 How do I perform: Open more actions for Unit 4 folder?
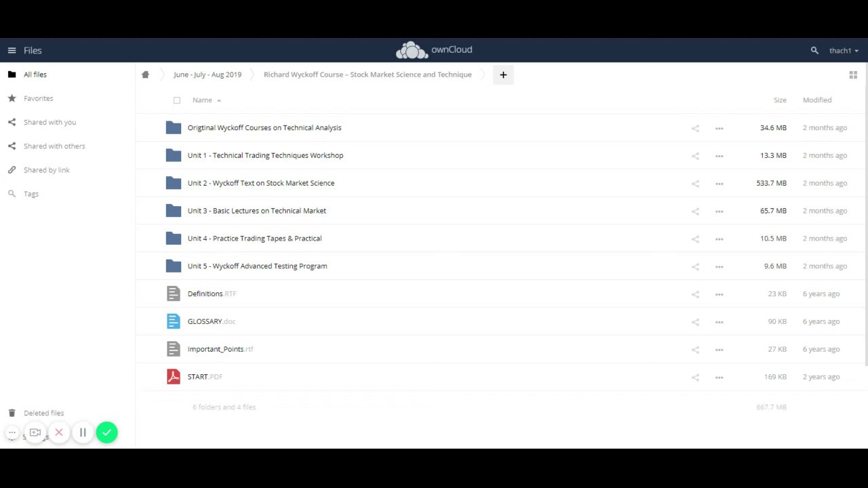coord(719,239)
